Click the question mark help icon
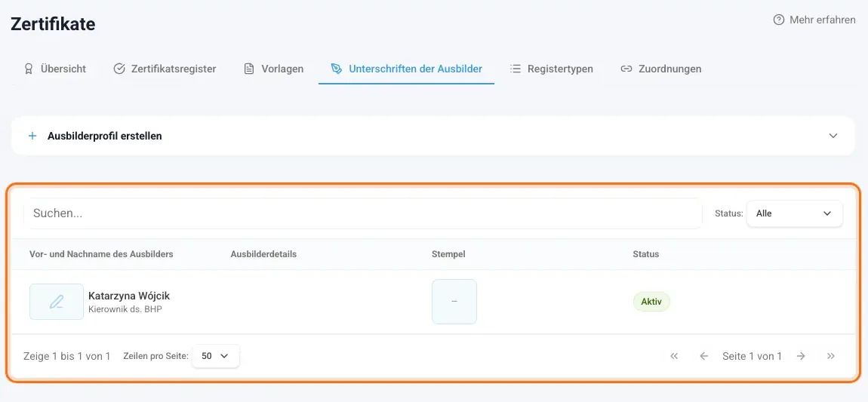The height and width of the screenshot is (402, 868). tap(779, 20)
